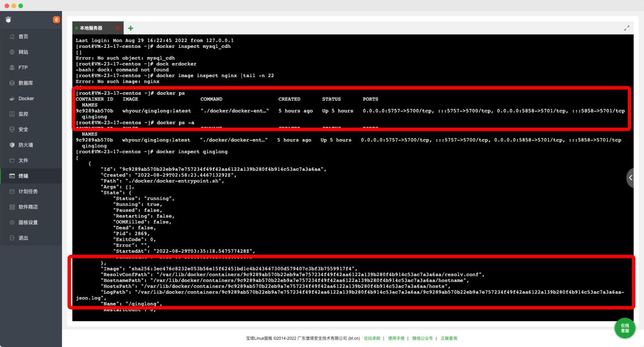The height and width of the screenshot is (347, 644).
Task: Click the '"HostsPath"' terminal line
Action: [x=276, y=287]
